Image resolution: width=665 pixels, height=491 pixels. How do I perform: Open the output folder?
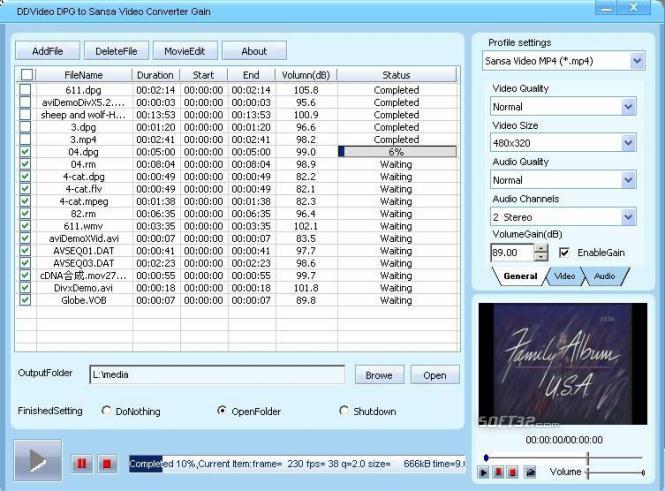(x=435, y=375)
